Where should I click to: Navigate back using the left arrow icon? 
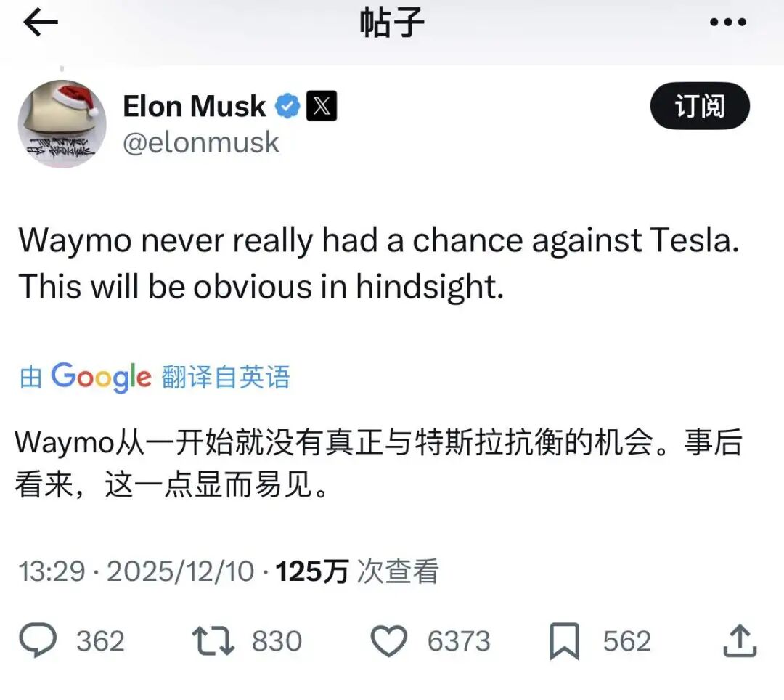click(40, 22)
